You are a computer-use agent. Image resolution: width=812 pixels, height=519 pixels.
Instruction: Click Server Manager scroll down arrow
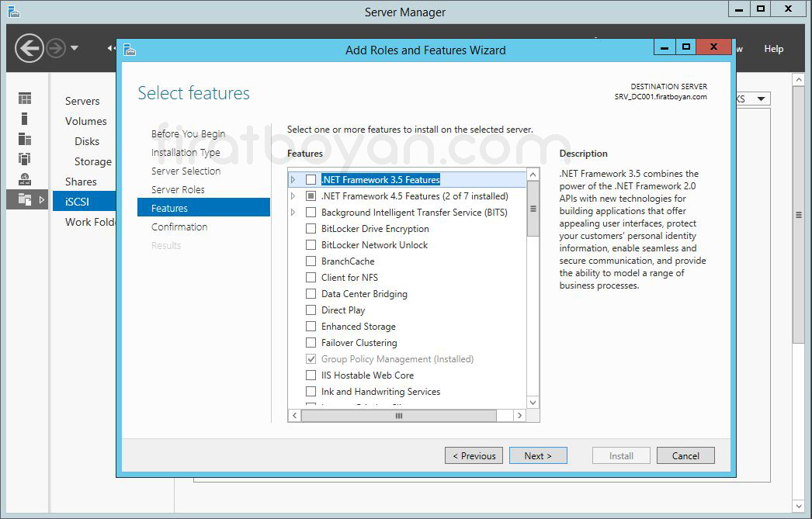coord(799,506)
